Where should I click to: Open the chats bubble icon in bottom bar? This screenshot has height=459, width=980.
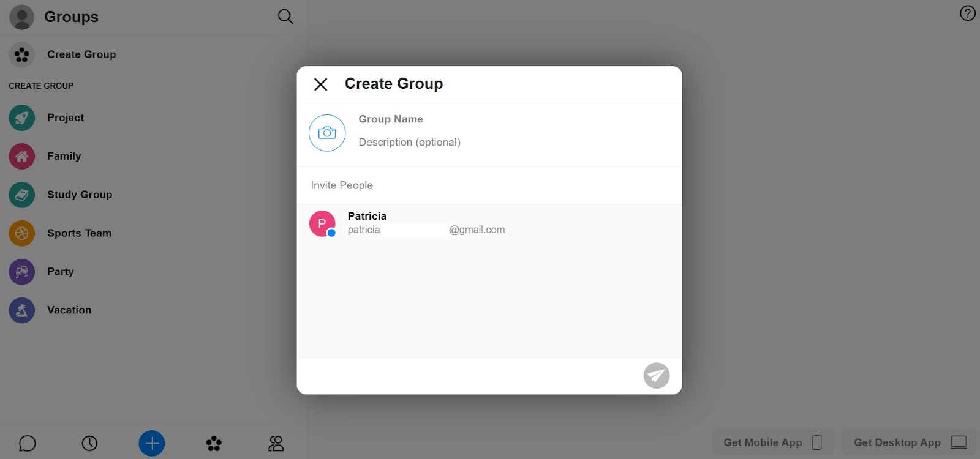click(x=28, y=443)
